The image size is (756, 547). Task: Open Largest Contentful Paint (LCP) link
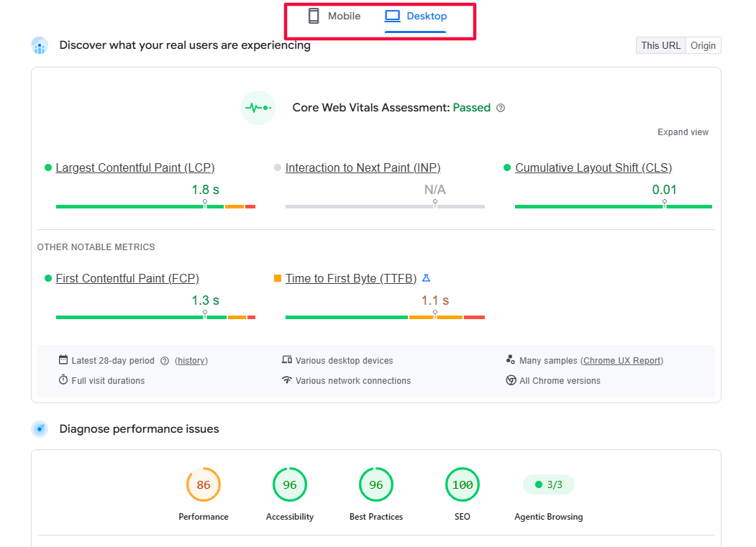(x=135, y=167)
